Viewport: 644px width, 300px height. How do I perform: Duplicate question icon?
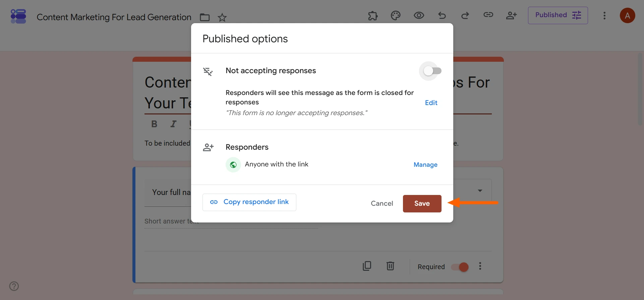coord(367,266)
